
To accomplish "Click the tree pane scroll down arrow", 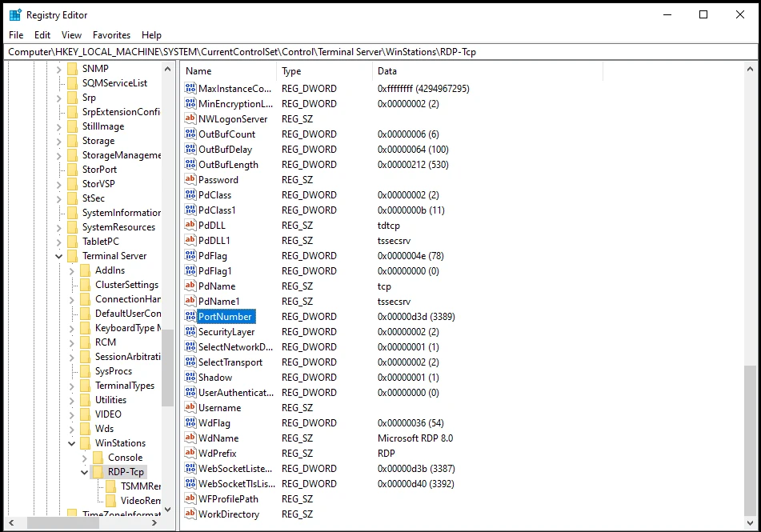I will pyautogui.click(x=168, y=510).
